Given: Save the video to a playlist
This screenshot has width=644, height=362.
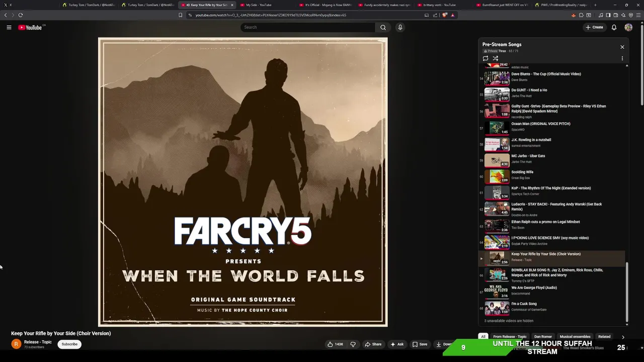Looking at the screenshot, I should [420, 344].
